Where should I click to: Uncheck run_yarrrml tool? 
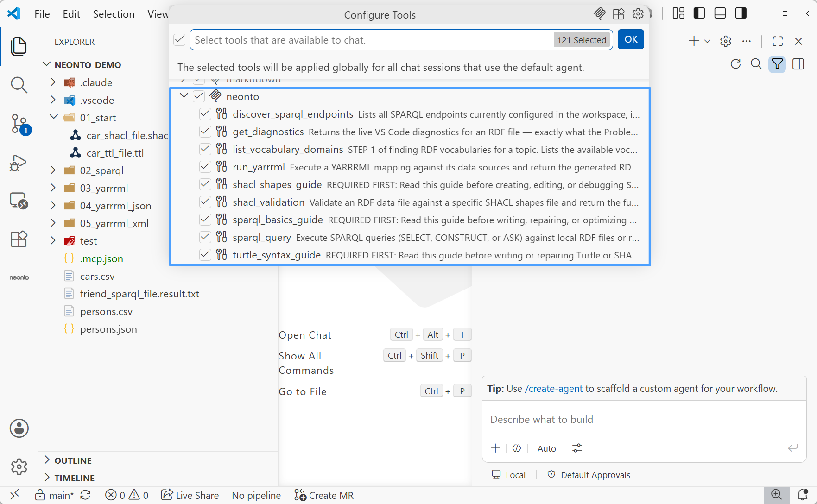tap(205, 167)
